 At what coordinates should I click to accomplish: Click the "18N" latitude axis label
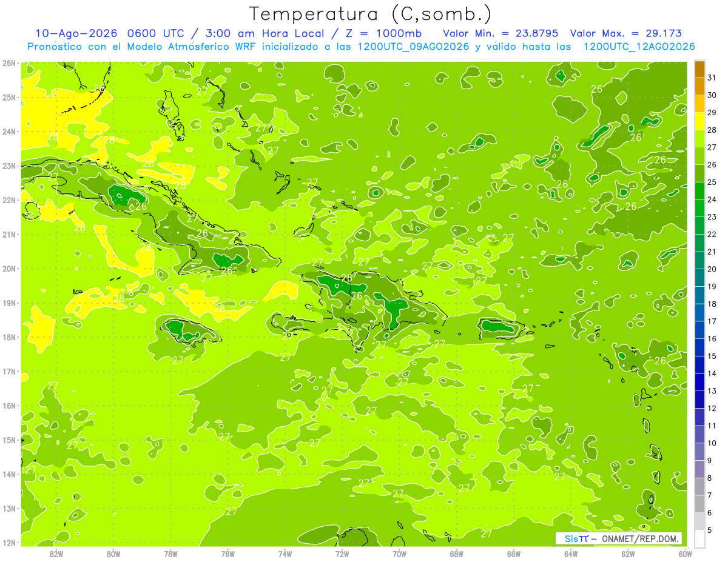[9, 337]
